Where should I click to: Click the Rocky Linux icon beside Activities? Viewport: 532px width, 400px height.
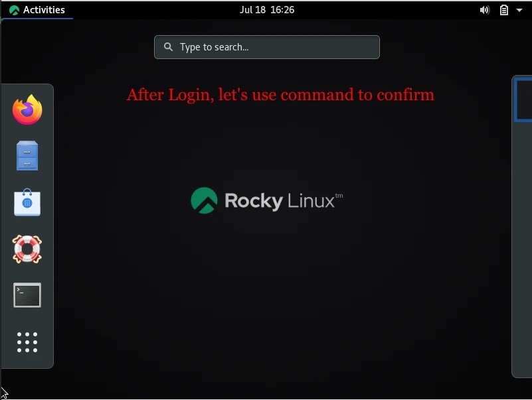(x=14, y=10)
